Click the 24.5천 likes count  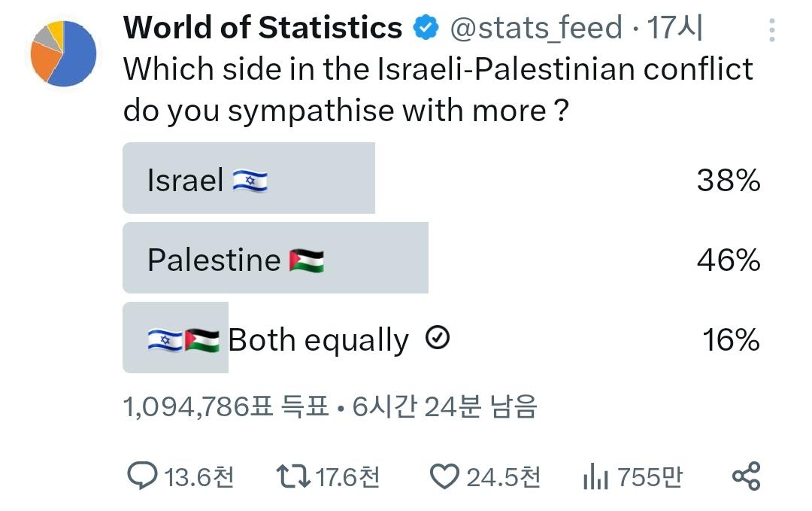click(x=503, y=477)
